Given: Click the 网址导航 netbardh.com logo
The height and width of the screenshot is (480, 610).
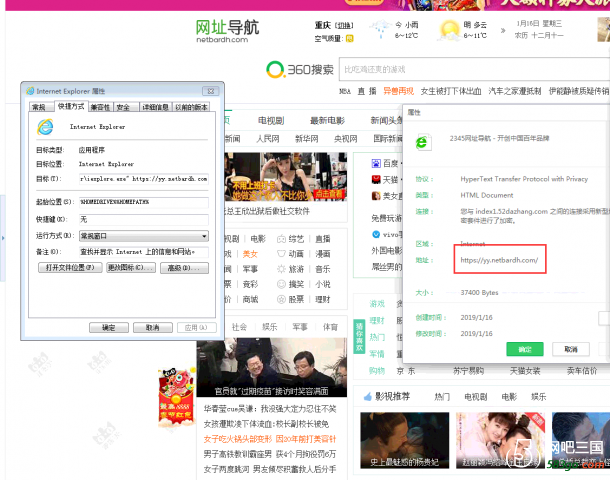Looking at the screenshot, I should coord(227,31).
